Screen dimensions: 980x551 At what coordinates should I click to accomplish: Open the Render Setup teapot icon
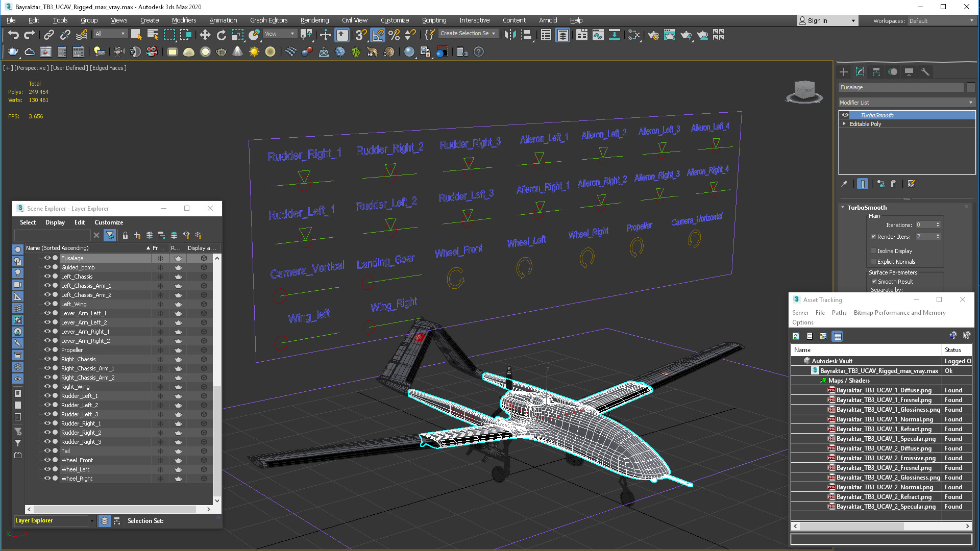tap(653, 35)
